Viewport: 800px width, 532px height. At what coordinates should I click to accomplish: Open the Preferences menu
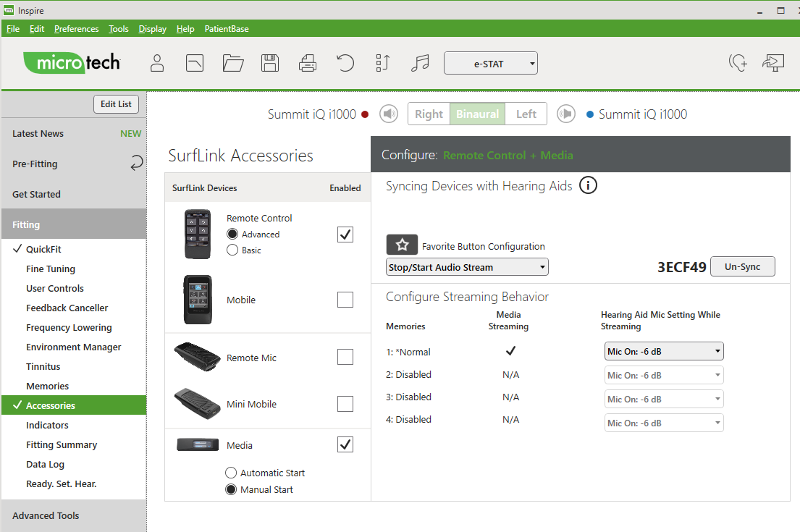[x=77, y=29]
